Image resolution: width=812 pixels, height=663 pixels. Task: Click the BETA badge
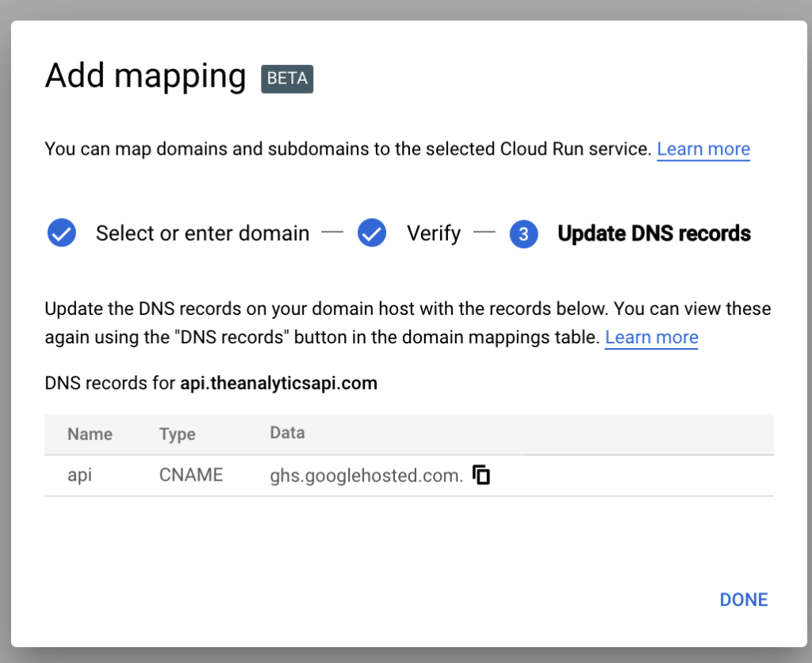click(287, 79)
